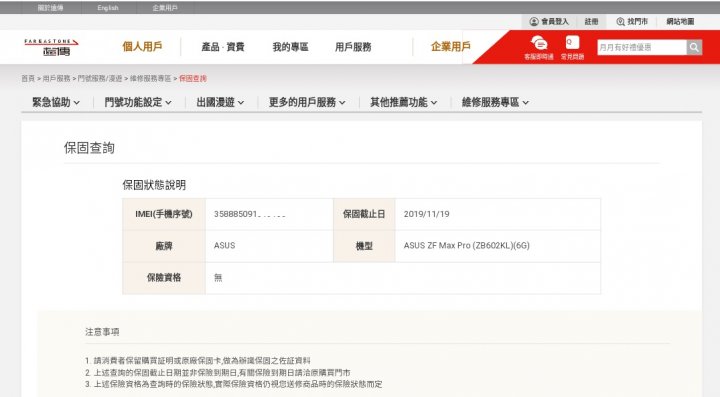The width and height of the screenshot is (720, 397).
Task: Click the magnifier search button
Action: 694,47
